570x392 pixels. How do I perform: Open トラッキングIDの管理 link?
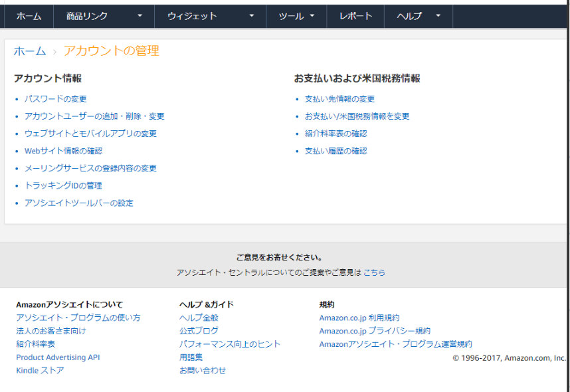click(63, 185)
